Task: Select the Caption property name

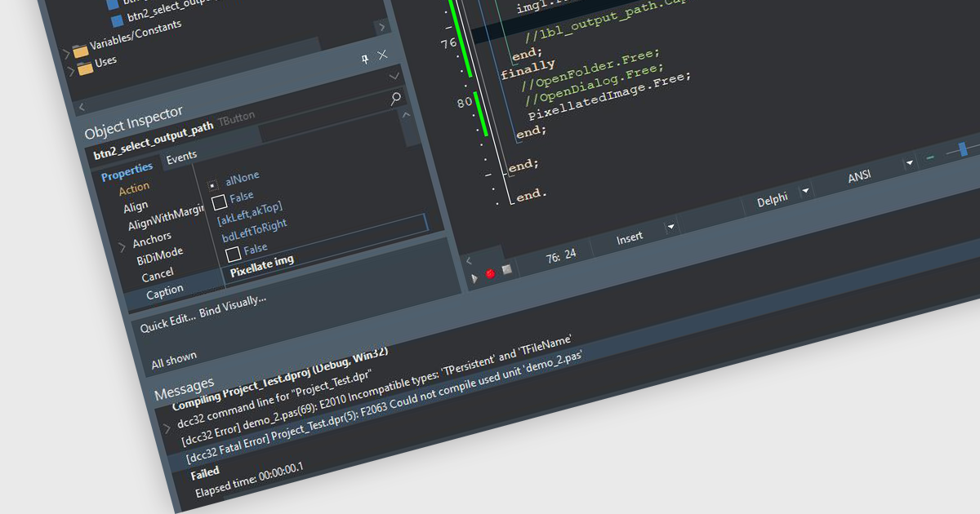Action: 164,293
